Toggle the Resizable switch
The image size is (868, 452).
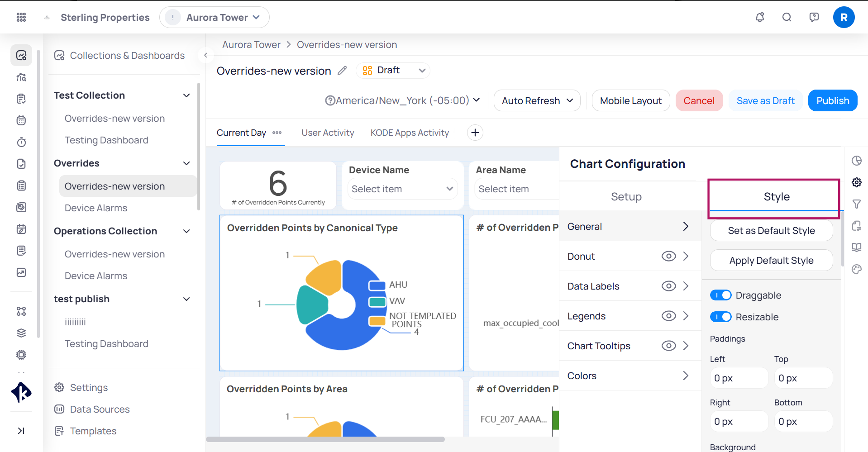[720, 317]
